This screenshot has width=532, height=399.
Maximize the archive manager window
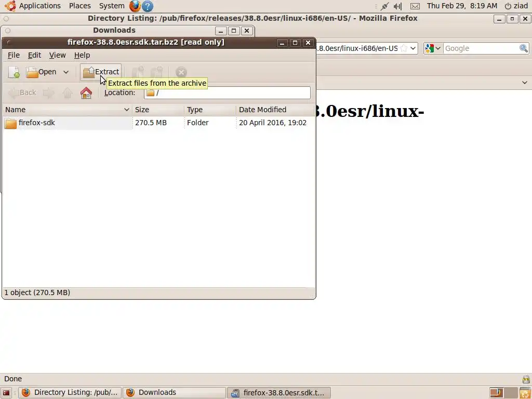(x=295, y=43)
